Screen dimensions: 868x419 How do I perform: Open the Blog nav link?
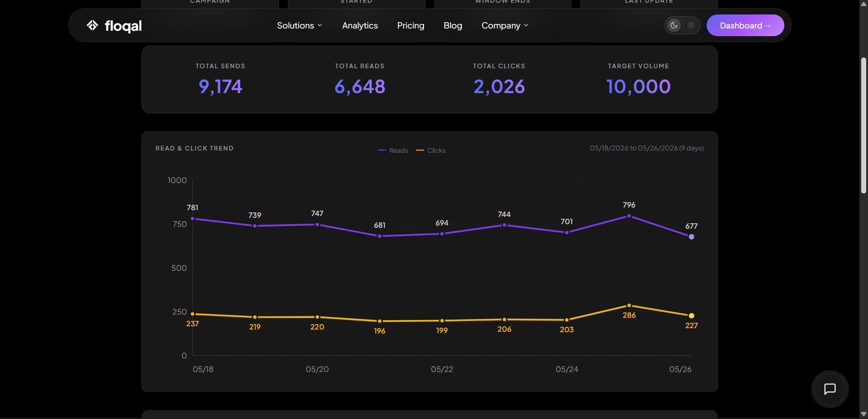coord(453,25)
